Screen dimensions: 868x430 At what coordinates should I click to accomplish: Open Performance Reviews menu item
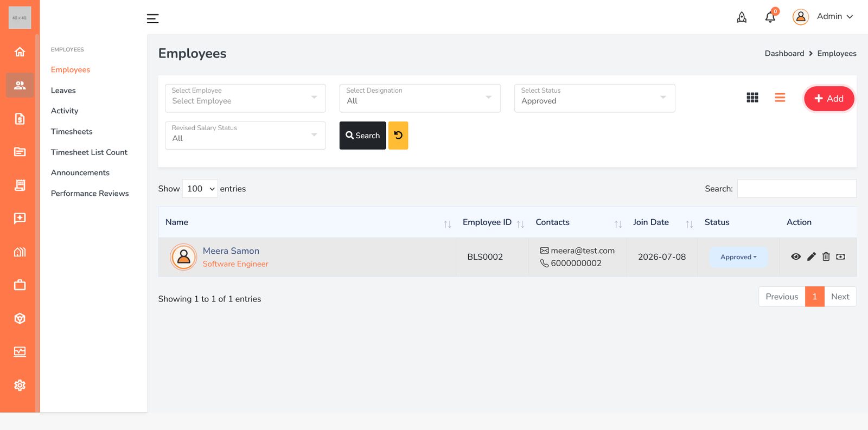click(90, 194)
